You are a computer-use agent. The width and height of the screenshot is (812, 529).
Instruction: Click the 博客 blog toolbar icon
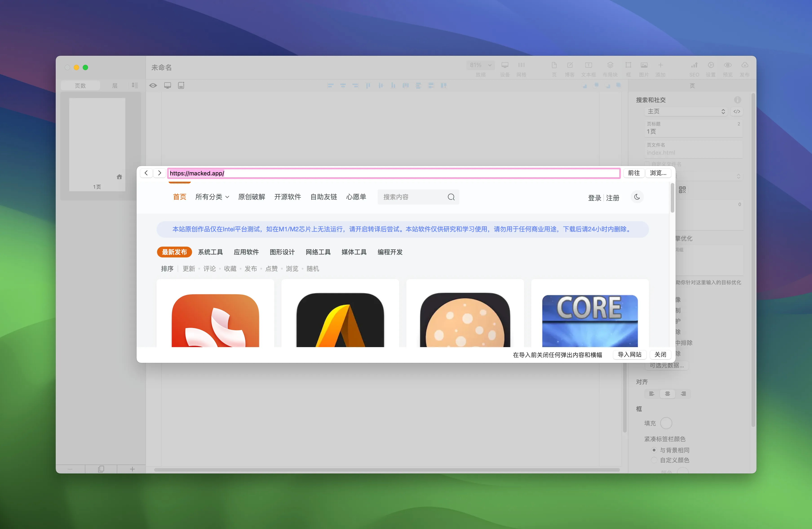pos(570,65)
